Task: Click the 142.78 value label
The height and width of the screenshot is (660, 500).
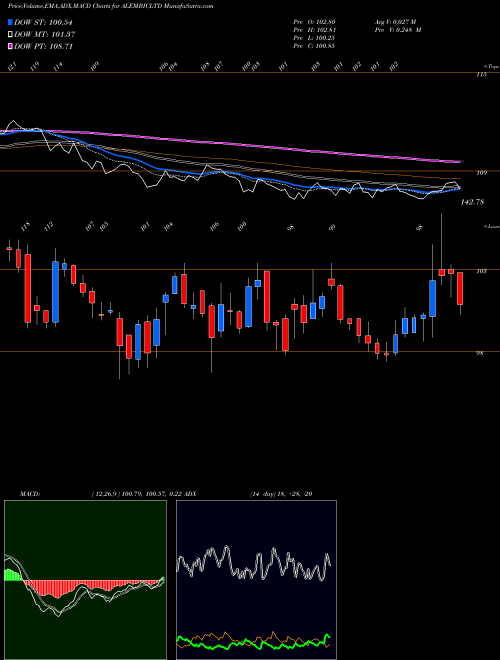Action: pyautogui.click(x=472, y=202)
